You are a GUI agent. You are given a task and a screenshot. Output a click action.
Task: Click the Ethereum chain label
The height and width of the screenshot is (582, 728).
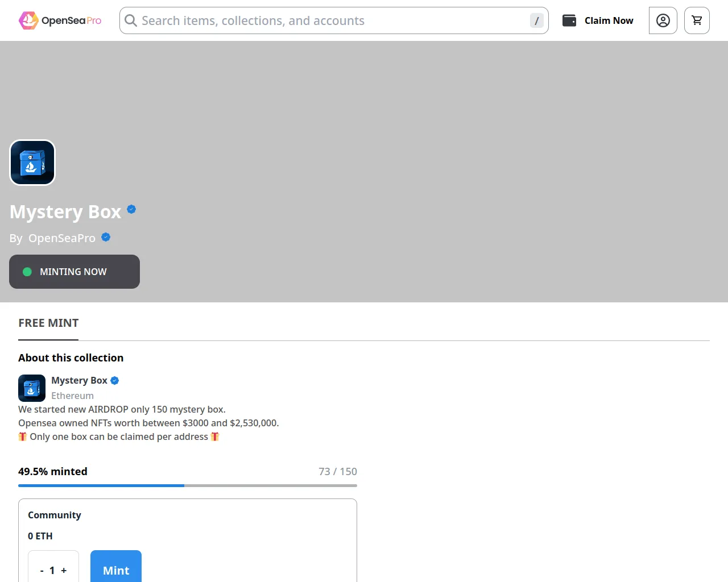click(x=72, y=396)
